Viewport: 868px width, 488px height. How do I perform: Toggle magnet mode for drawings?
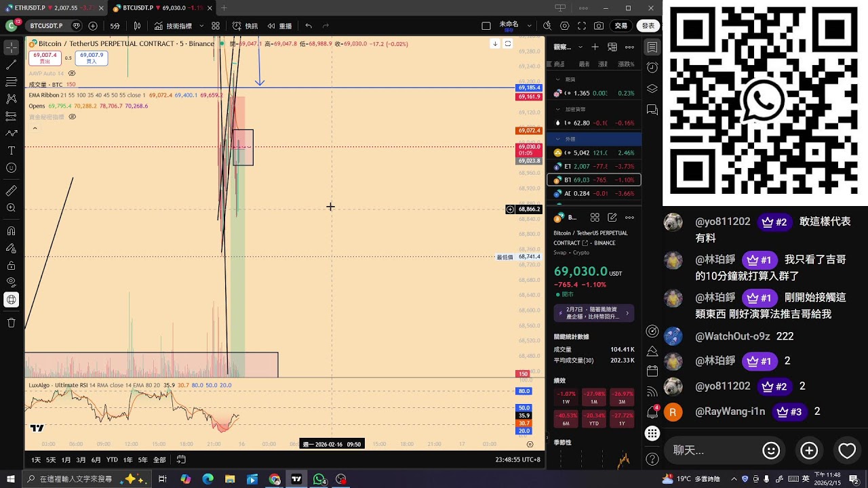point(11,231)
